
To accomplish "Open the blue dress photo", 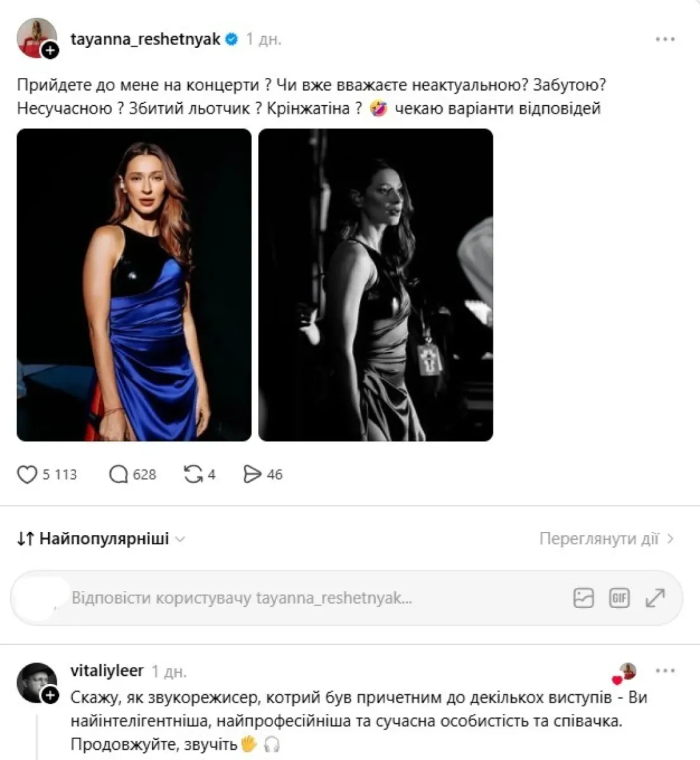I will (x=134, y=285).
